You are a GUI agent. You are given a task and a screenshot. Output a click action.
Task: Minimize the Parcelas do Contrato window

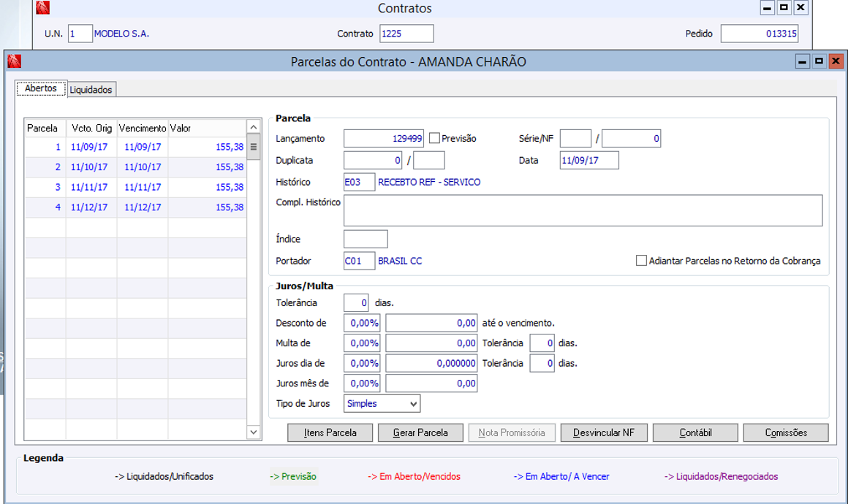802,61
